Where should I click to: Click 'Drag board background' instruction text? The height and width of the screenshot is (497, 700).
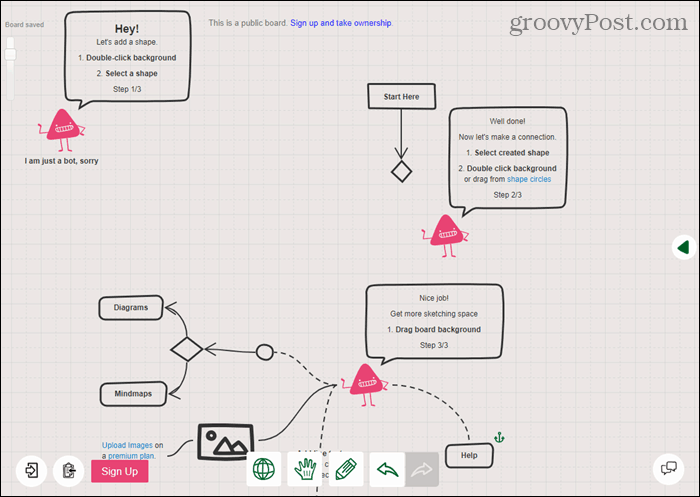(438, 330)
